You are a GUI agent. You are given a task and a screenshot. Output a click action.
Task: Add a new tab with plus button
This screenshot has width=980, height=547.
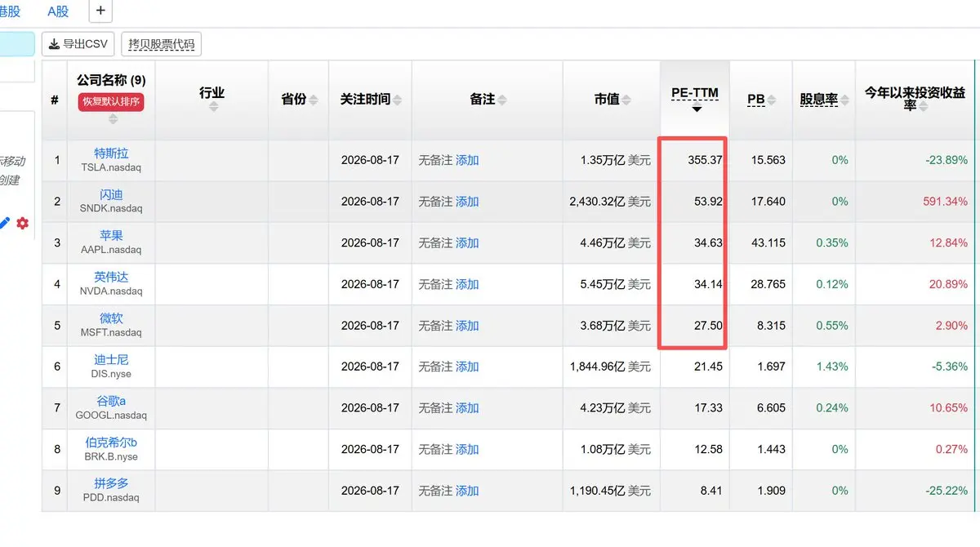(x=100, y=11)
